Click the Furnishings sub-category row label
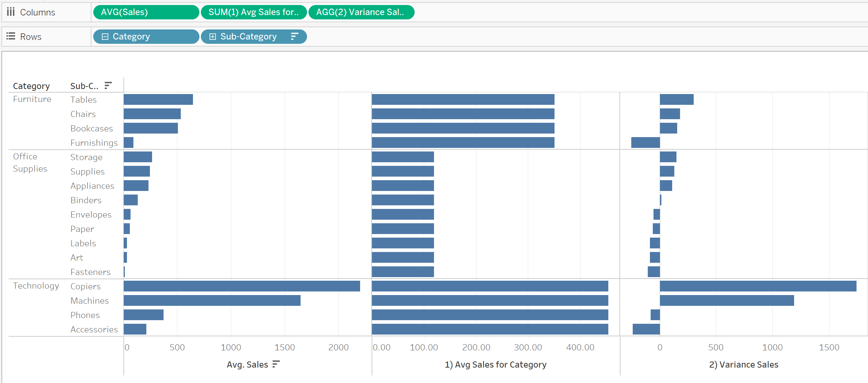The width and height of the screenshot is (868, 383). tap(94, 143)
